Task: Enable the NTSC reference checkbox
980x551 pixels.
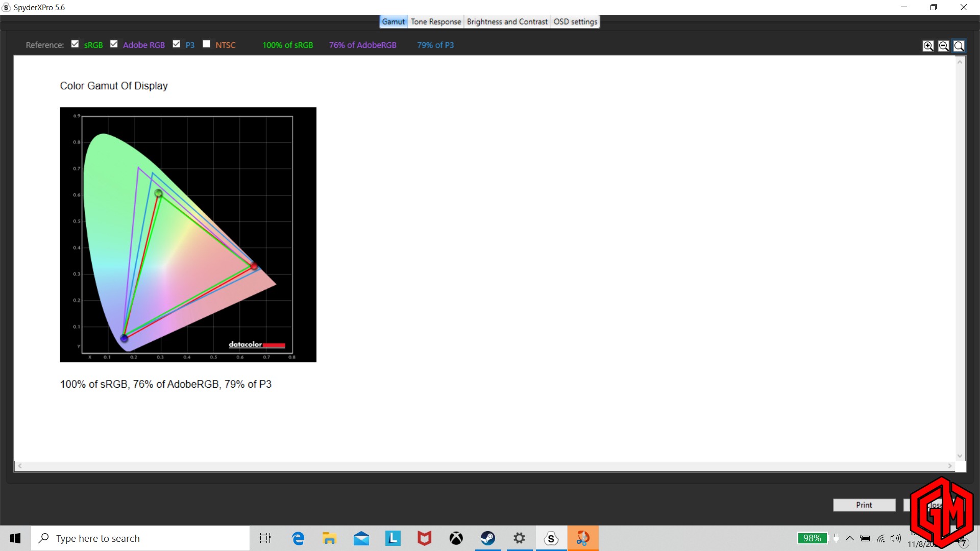Action: click(206, 44)
